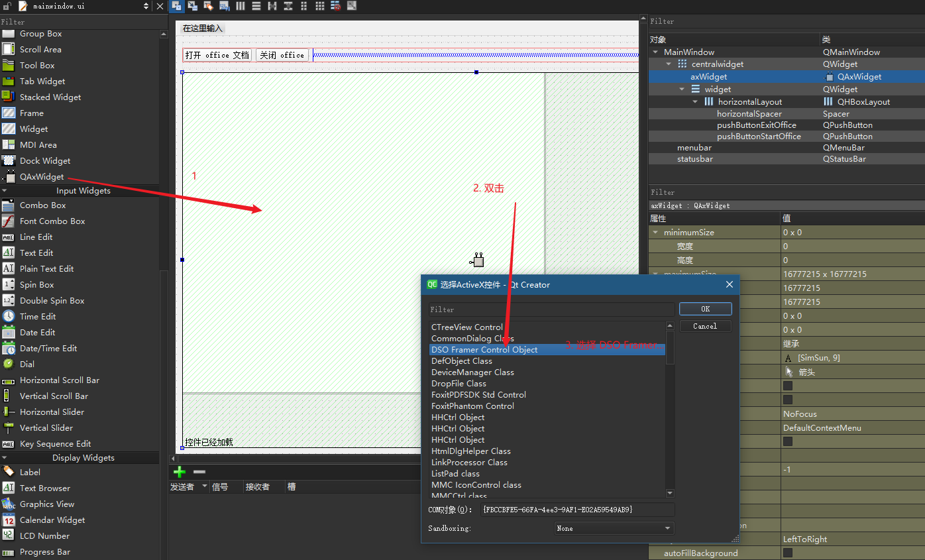Select the Edit Buddies tool
Image resolution: width=925 pixels, height=560 pixels.
(209, 5)
